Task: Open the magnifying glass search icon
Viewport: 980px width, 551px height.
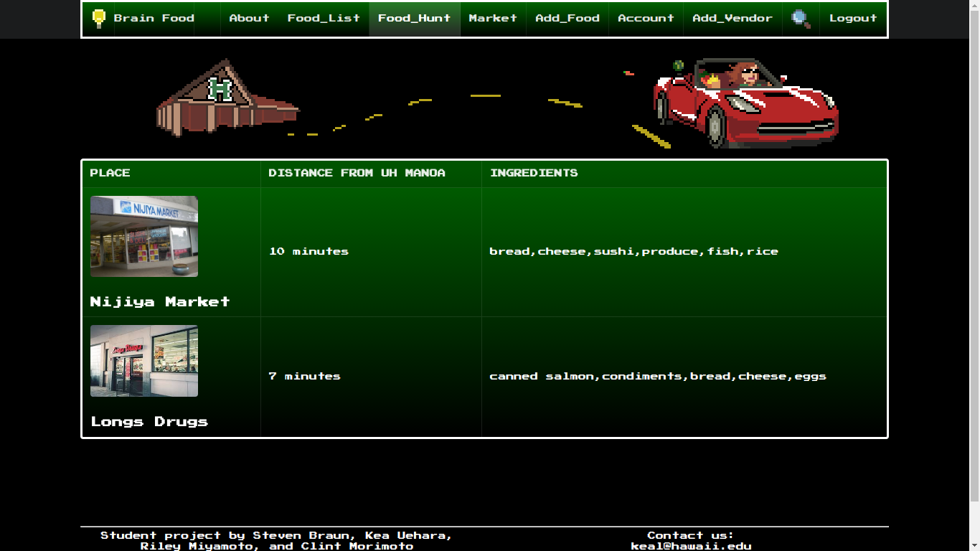Action: point(801,19)
